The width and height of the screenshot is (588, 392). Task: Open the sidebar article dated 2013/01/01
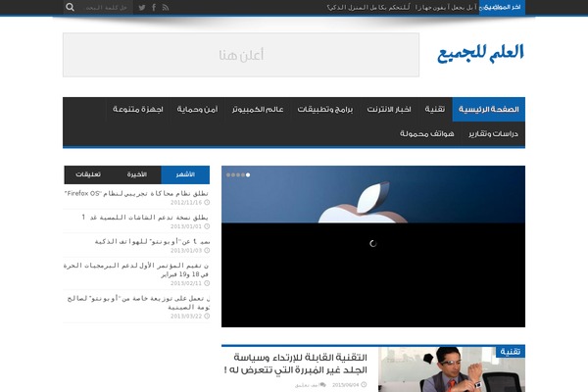(x=145, y=218)
